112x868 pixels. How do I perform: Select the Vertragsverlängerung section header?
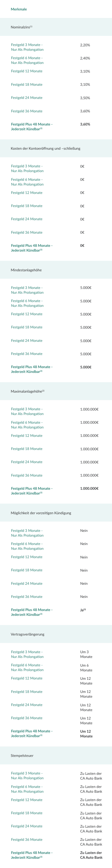56,634
